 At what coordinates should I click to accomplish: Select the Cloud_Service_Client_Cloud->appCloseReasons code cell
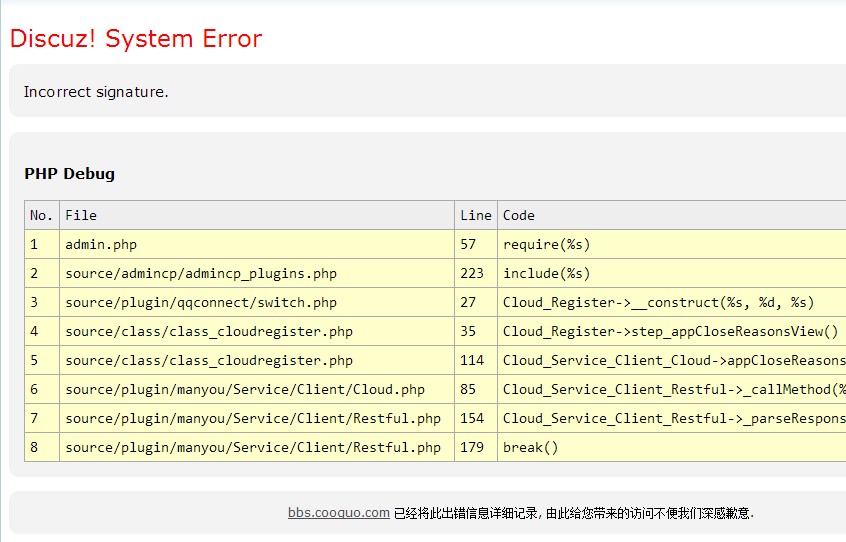click(x=672, y=360)
